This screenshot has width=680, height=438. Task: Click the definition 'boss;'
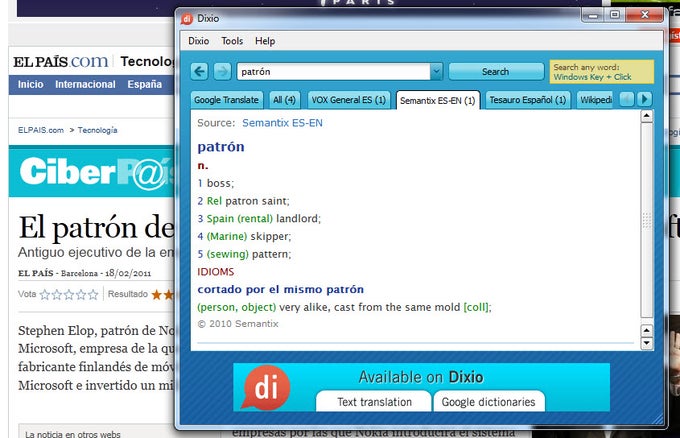(220, 183)
